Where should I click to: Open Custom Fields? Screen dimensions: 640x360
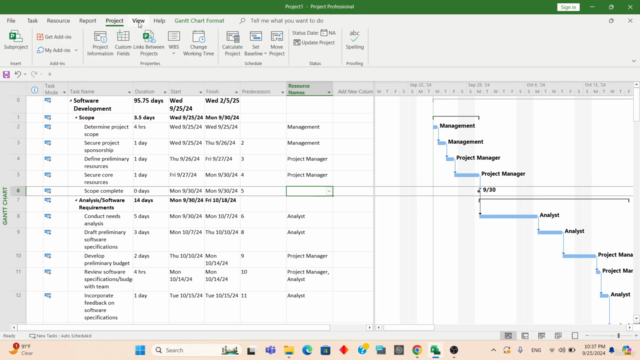click(123, 43)
